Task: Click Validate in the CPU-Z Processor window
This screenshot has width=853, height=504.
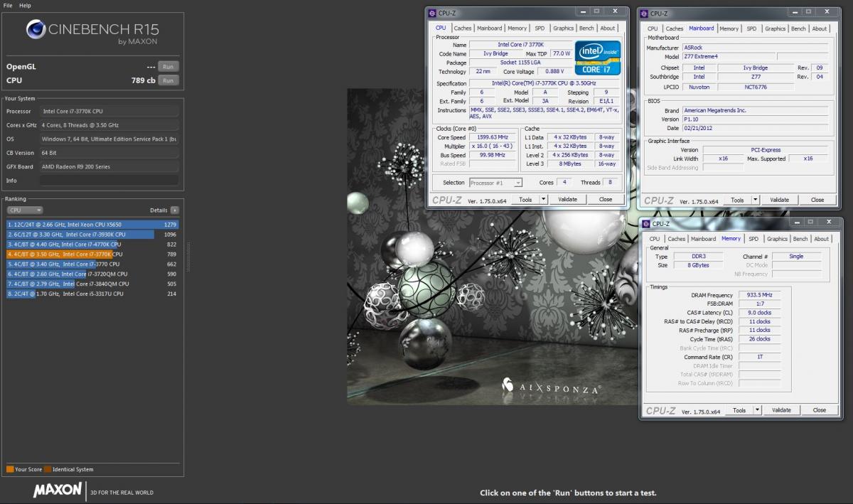Action: point(568,200)
